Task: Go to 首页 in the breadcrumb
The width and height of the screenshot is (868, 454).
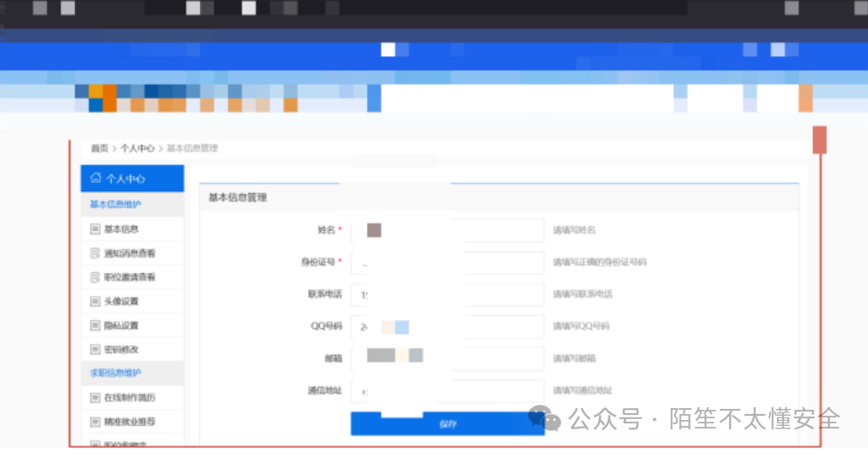Action: [x=100, y=148]
